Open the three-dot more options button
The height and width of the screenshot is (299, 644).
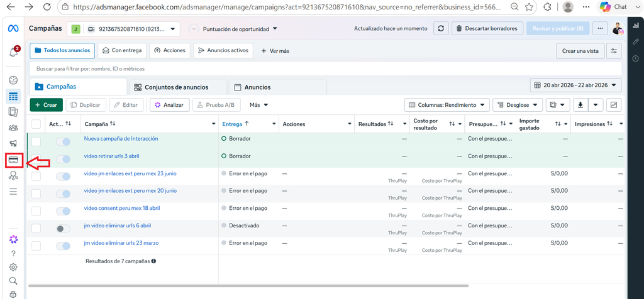(x=600, y=29)
